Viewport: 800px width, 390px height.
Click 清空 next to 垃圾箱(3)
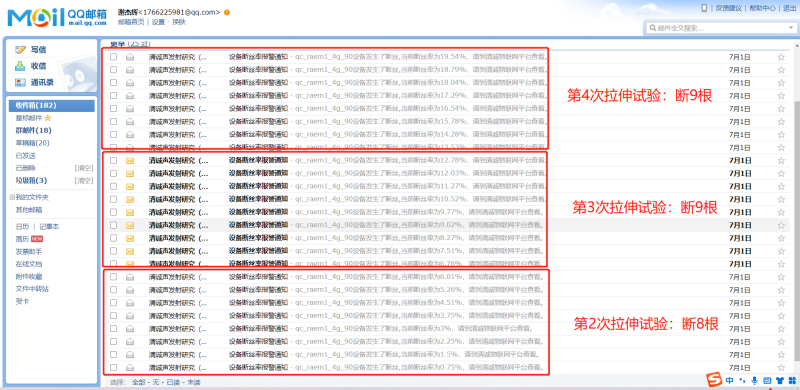pos(84,180)
